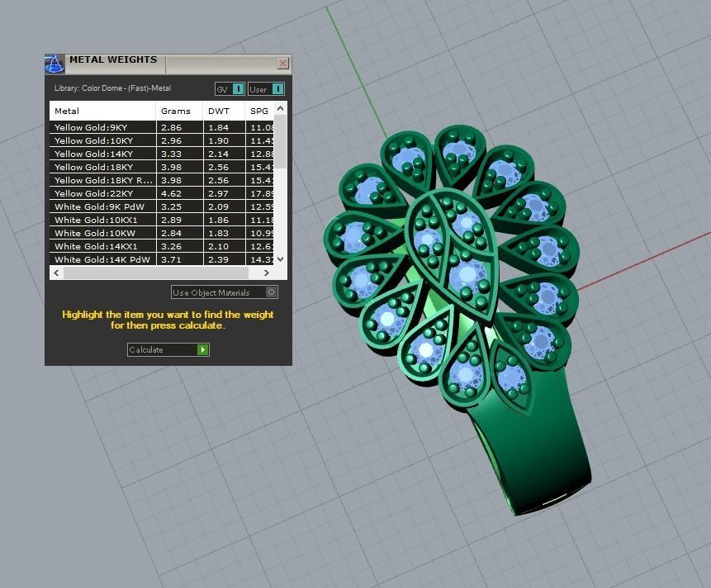Click the Metal column header
The image size is (711, 588).
(x=102, y=111)
